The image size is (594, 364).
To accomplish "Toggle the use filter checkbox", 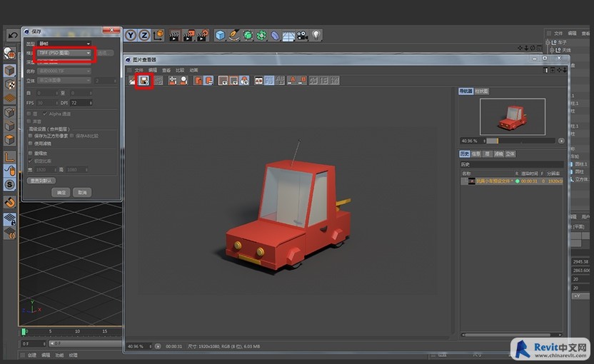I will (x=30, y=143).
